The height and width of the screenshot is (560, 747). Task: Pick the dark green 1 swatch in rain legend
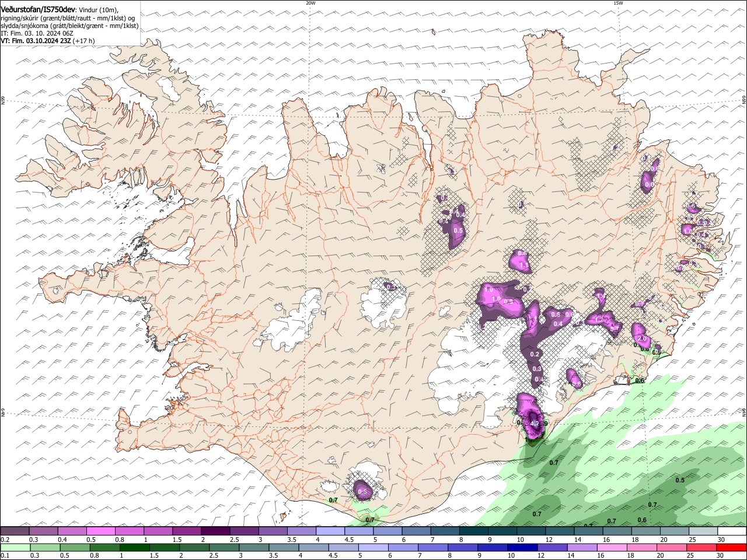coord(134,547)
